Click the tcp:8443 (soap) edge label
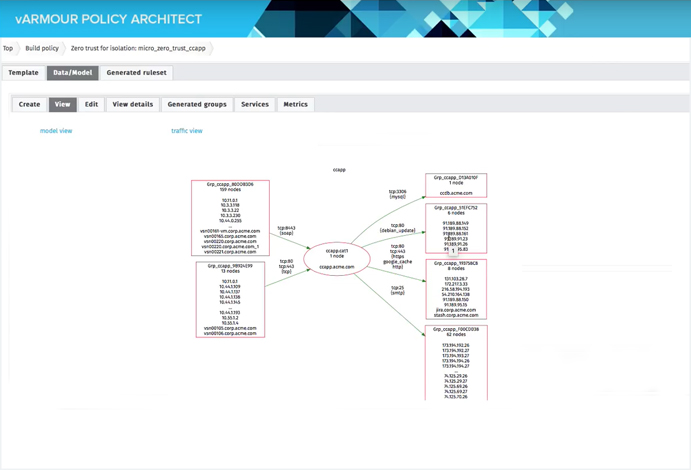Screen dimensions: 691x470 tap(286, 230)
